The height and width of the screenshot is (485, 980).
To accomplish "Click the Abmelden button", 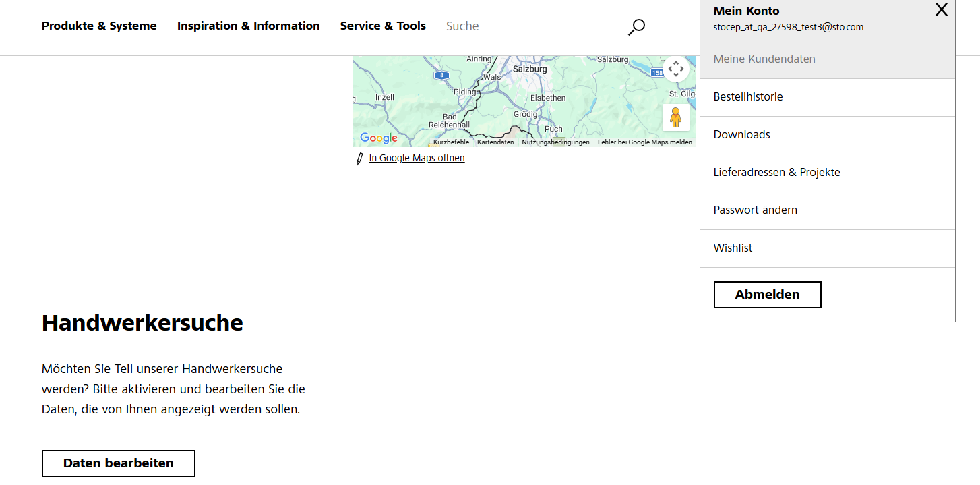I will click(x=768, y=295).
